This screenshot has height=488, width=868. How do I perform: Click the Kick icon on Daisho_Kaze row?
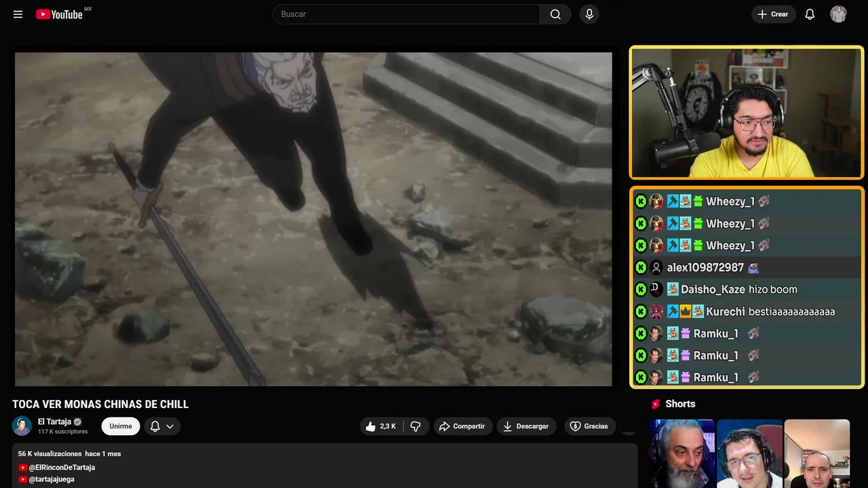tap(641, 289)
